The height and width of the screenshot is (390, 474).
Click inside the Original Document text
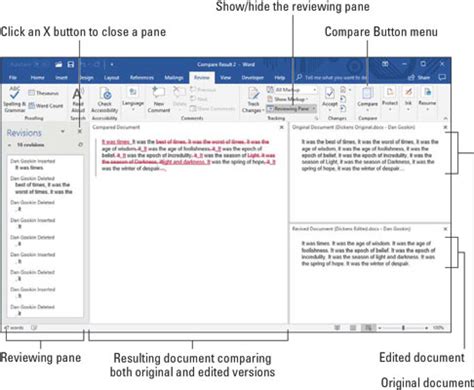point(370,155)
